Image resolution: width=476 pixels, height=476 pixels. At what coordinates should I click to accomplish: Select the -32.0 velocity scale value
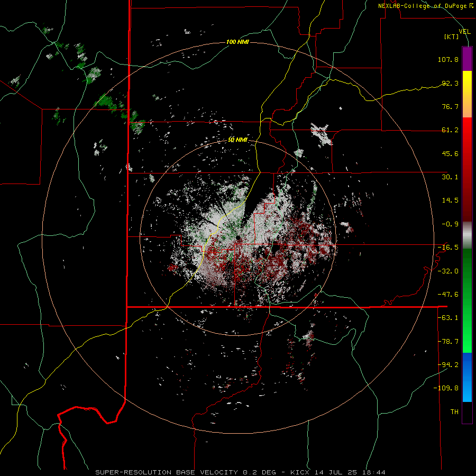448,271
